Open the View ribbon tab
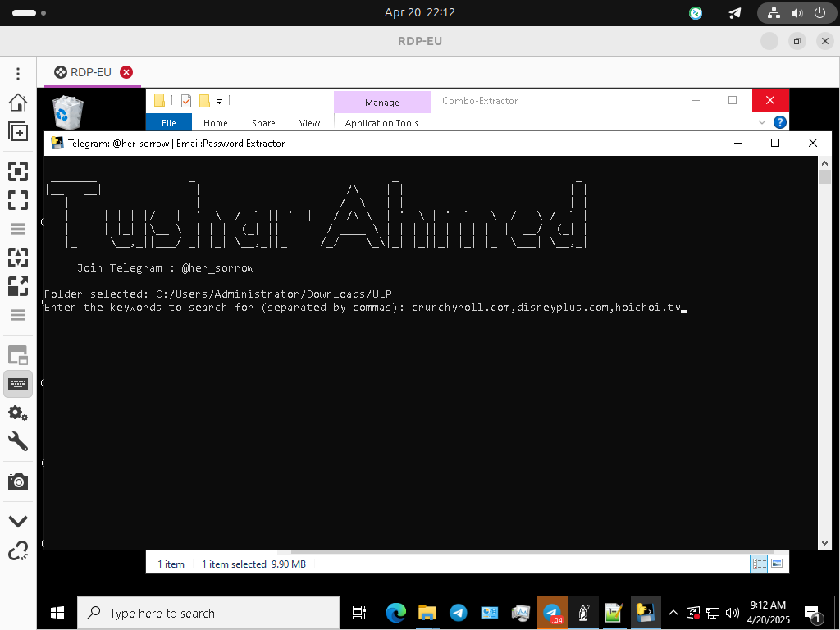This screenshot has height=630, width=840. (309, 123)
